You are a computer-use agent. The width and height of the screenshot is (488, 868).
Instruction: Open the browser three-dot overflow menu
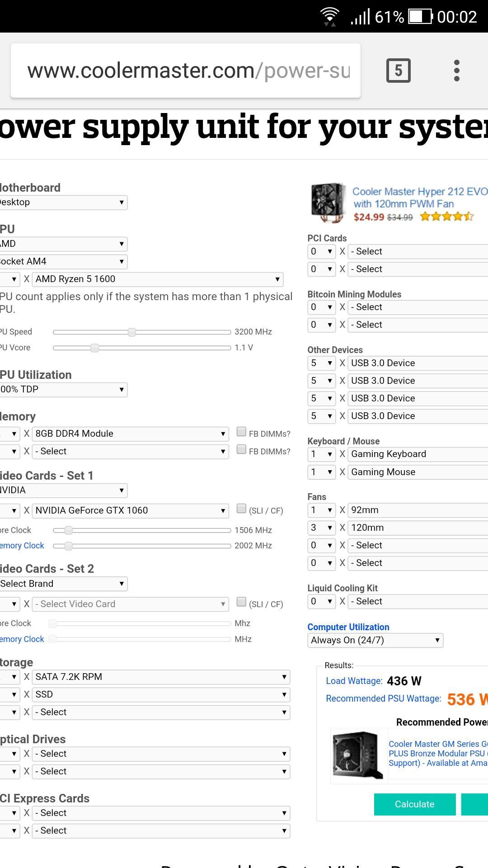coord(457,71)
